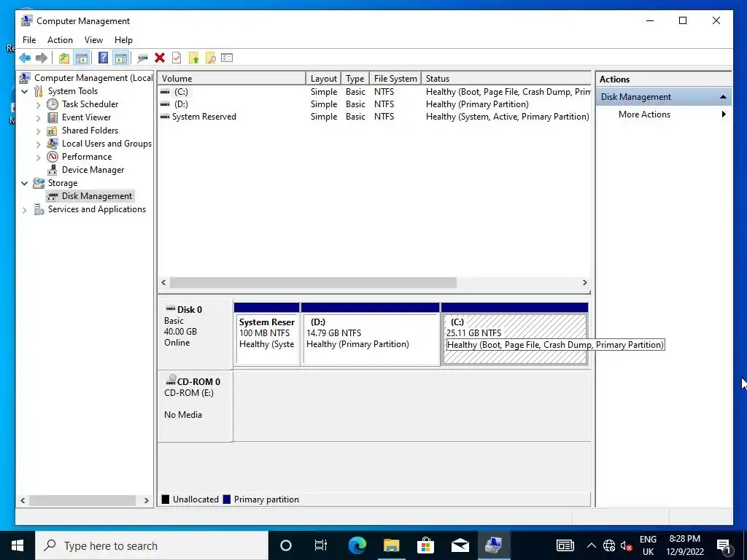Select the System Reserved 100 MB partition block
The width and height of the screenshot is (747, 560).
(x=267, y=334)
